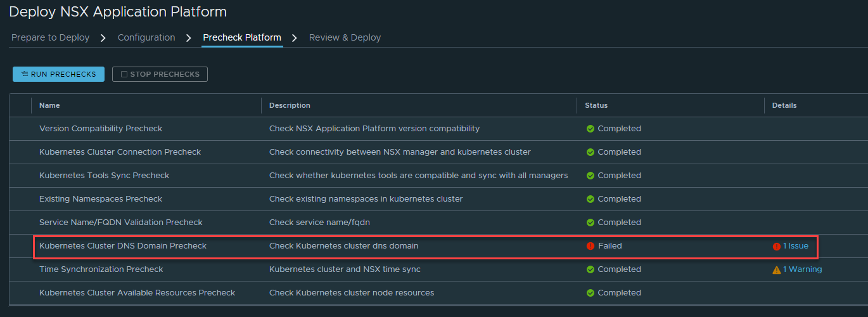Click the red Failed status icon
This screenshot has height=317, width=868.
[x=590, y=246]
